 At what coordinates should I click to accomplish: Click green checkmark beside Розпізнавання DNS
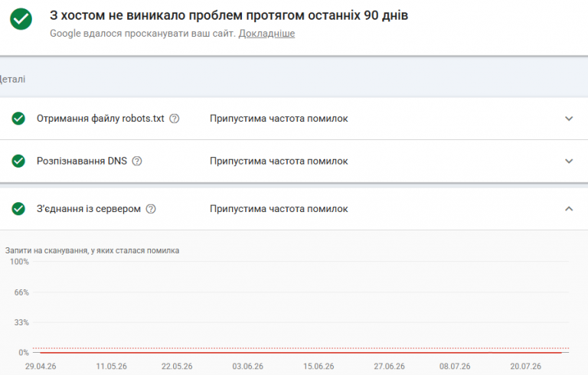point(18,161)
